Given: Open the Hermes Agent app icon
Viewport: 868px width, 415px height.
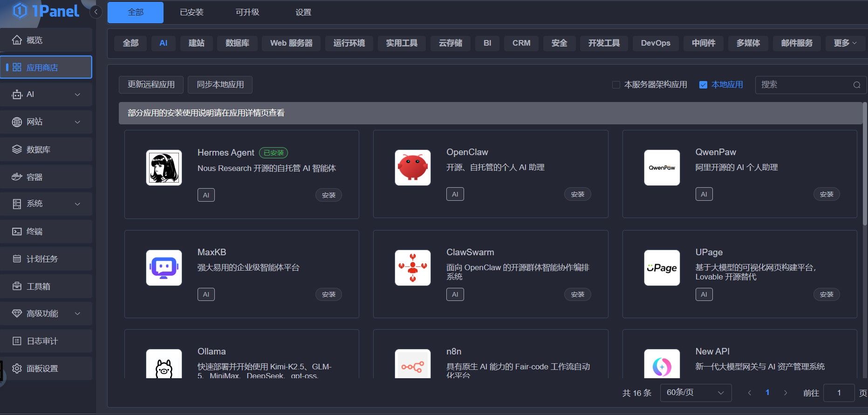Looking at the screenshot, I should pos(164,168).
